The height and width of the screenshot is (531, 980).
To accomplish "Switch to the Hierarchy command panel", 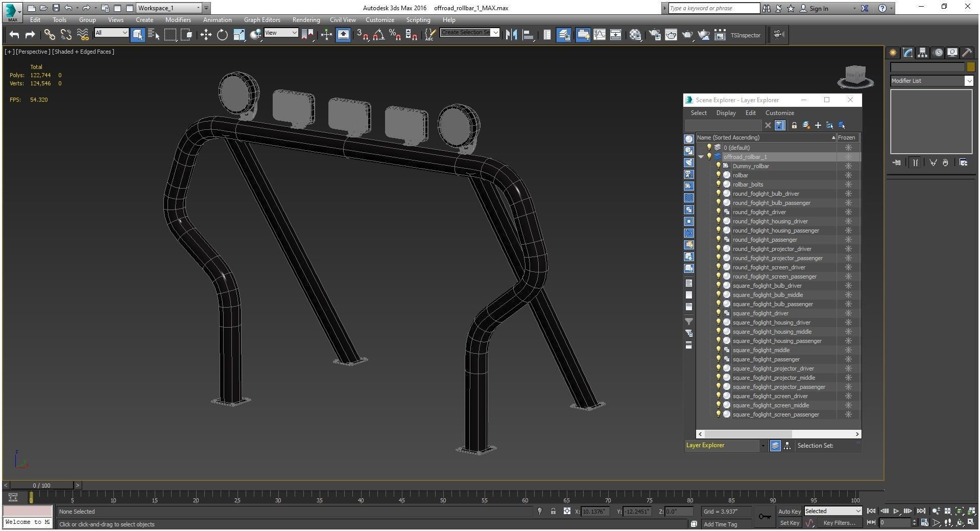I will pos(922,53).
